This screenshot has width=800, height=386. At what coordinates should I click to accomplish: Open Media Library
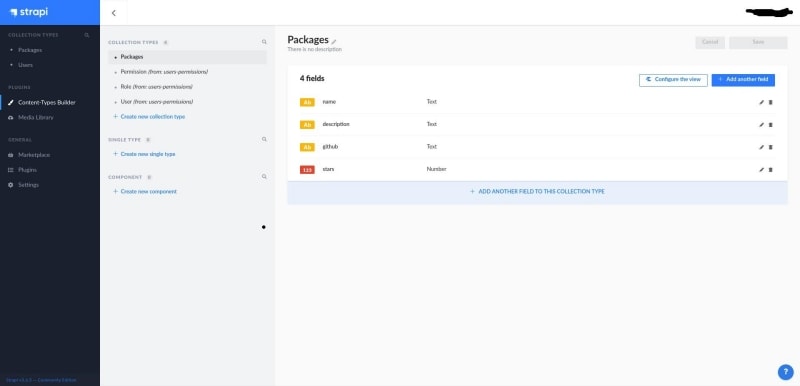tap(36, 117)
